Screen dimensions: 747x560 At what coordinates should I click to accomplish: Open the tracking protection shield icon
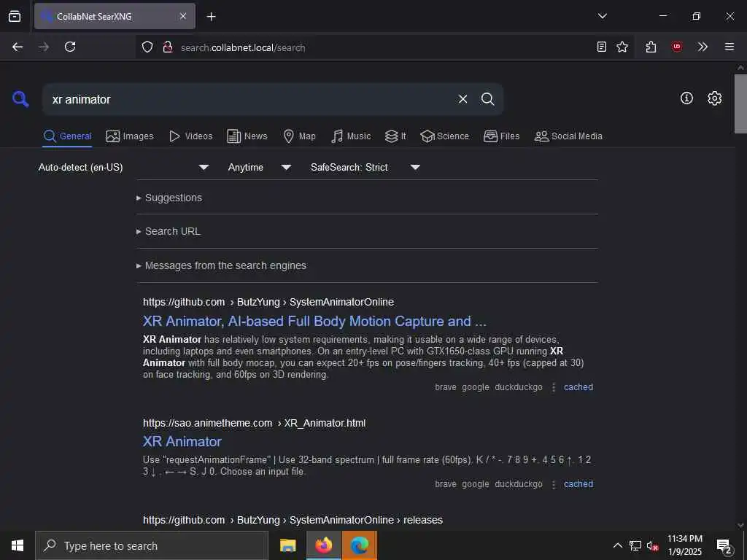147,47
